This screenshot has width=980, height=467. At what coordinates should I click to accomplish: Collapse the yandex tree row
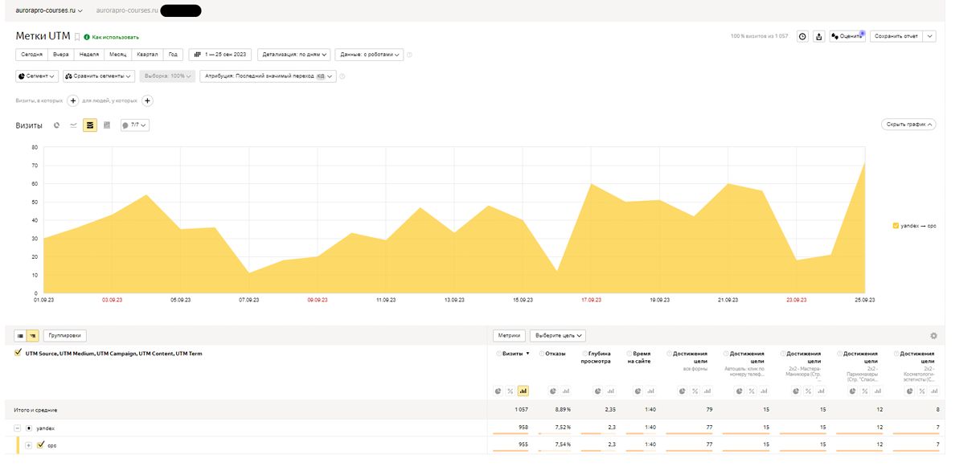(x=17, y=428)
